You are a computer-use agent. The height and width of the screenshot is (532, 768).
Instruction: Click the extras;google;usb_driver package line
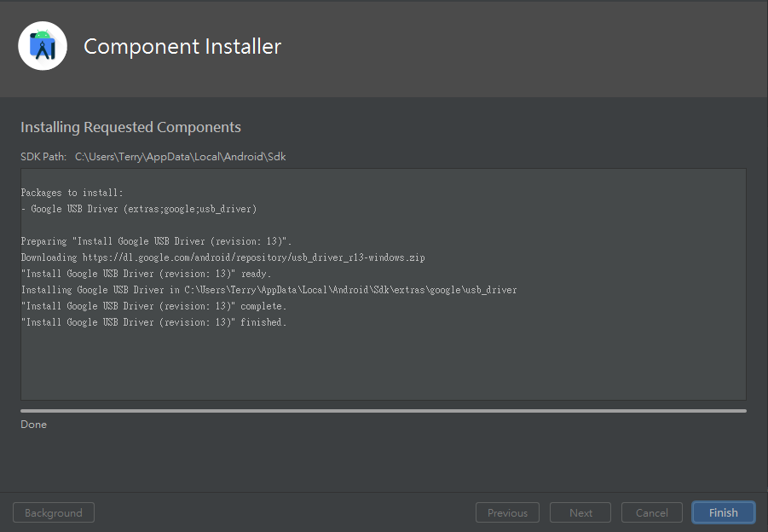(x=139, y=209)
